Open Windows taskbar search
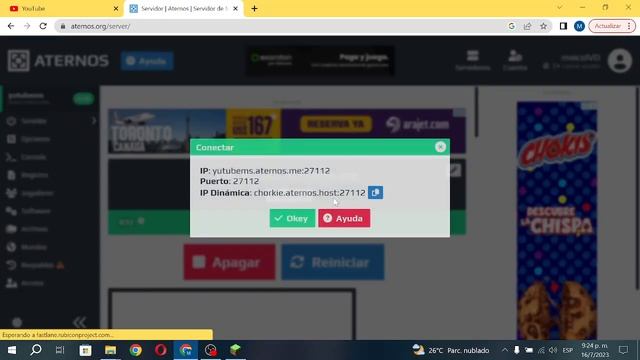Screen dimensions: 640x360 pos(36,350)
